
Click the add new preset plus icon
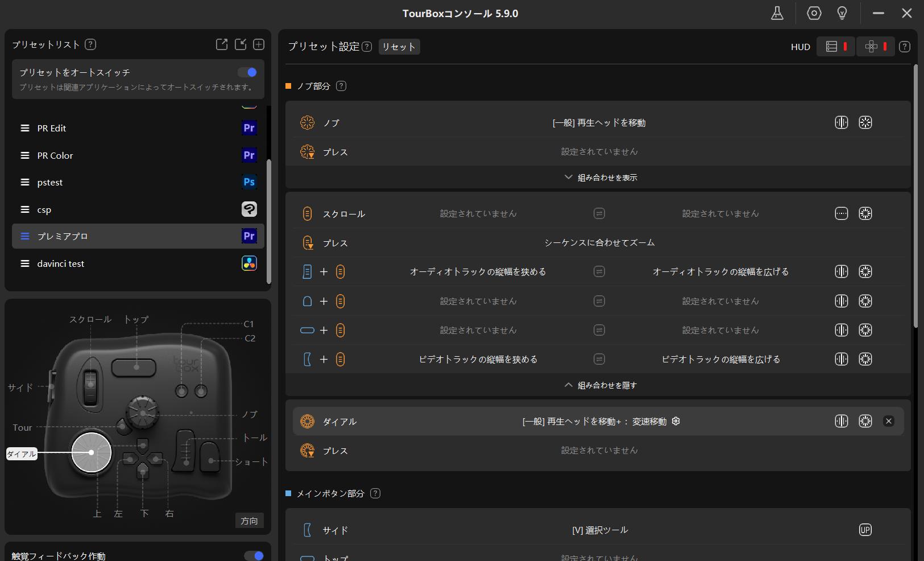tap(259, 44)
